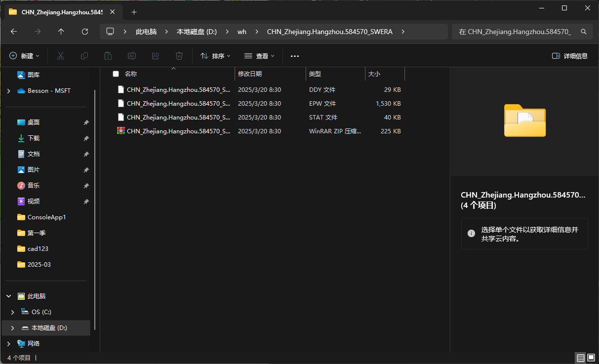Click chevron after 此电脑 in address bar

tap(166, 32)
